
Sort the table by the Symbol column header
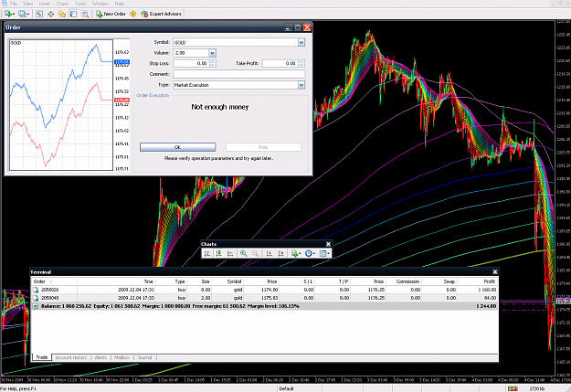(x=227, y=281)
